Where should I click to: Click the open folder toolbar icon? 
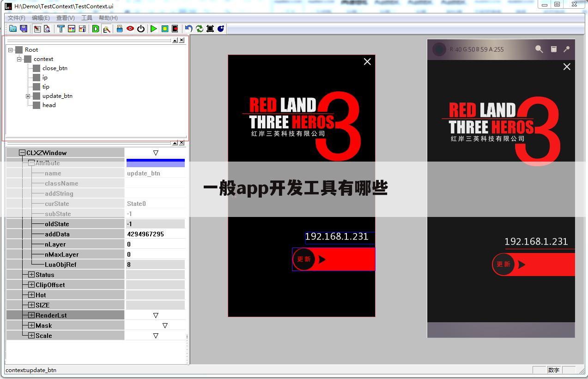click(x=13, y=29)
